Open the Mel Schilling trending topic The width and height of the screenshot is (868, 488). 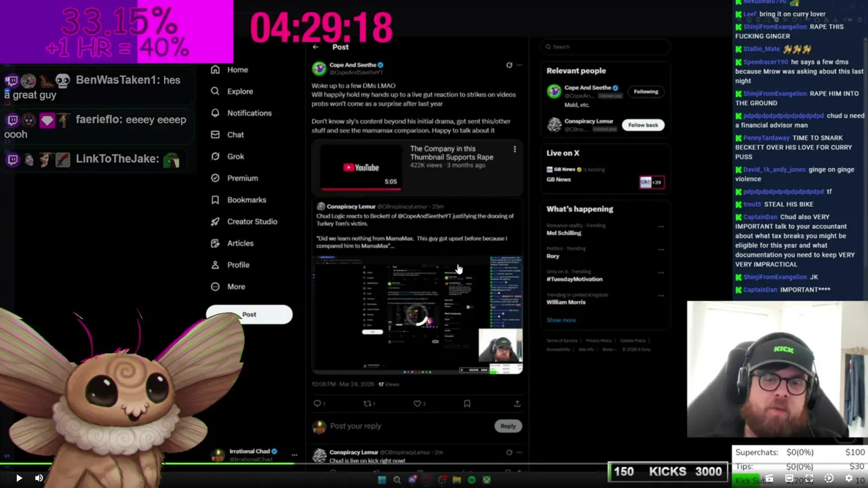click(x=564, y=233)
